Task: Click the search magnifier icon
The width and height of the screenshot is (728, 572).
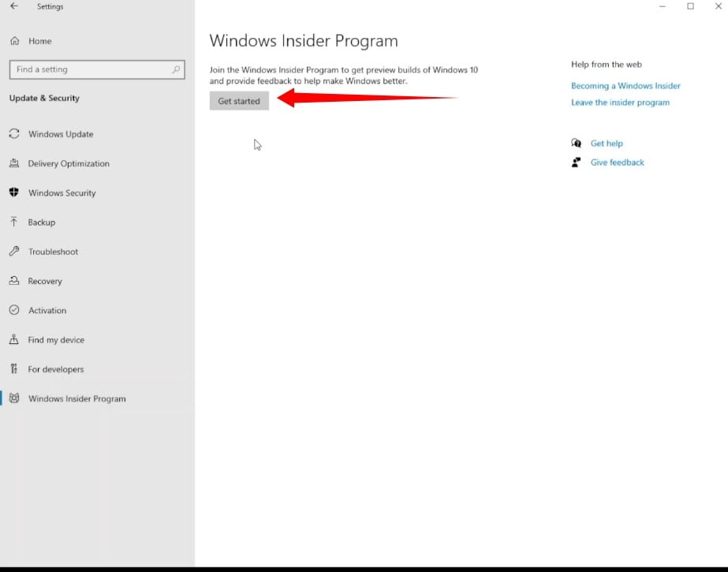Action: tap(176, 69)
